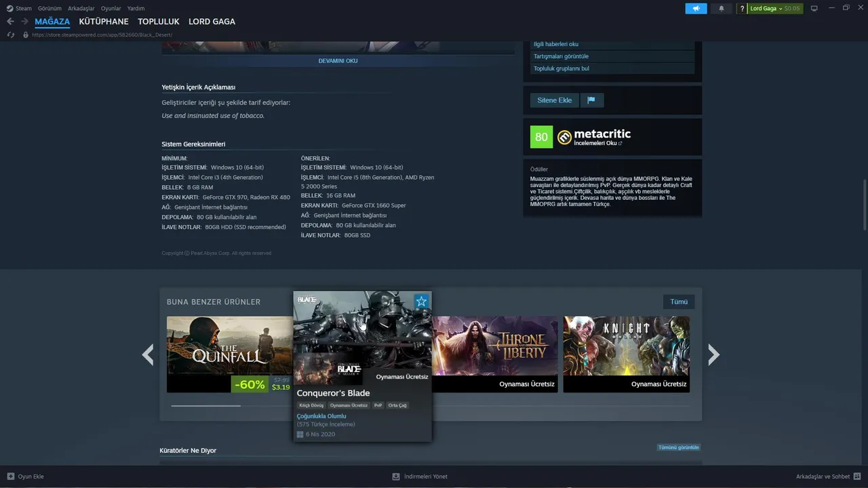The height and width of the screenshot is (488, 868).
Task: Click the flag report icon next to Sitene Ekle
Action: (591, 100)
